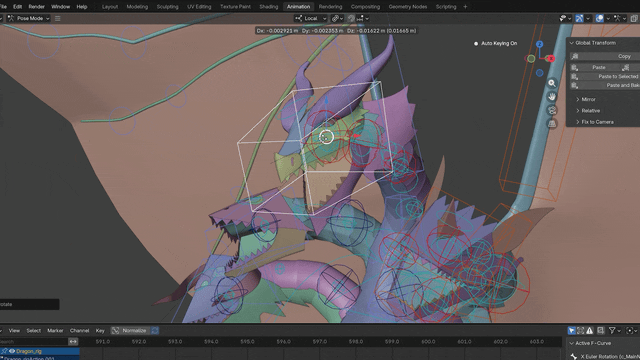
Task: Open the Window menu
Action: (60, 7)
